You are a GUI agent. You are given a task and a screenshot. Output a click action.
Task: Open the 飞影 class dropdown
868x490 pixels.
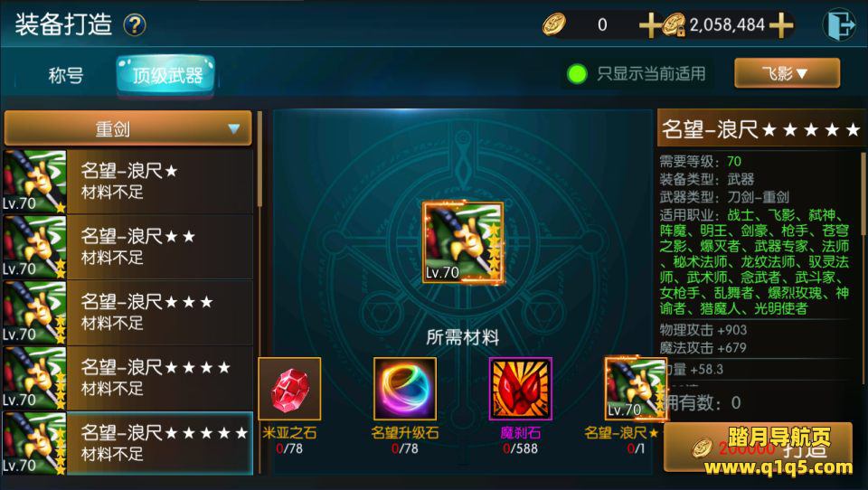(x=787, y=73)
